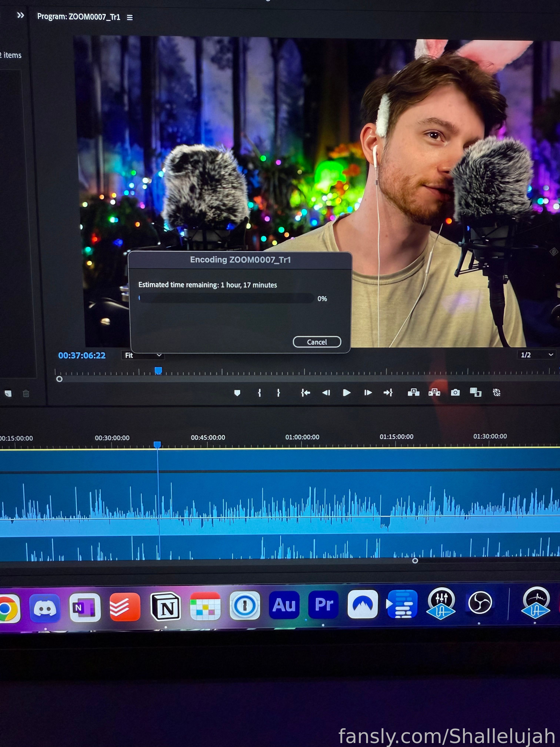Click Go to Out point button
The width and height of the screenshot is (560, 747).
pos(388,392)
